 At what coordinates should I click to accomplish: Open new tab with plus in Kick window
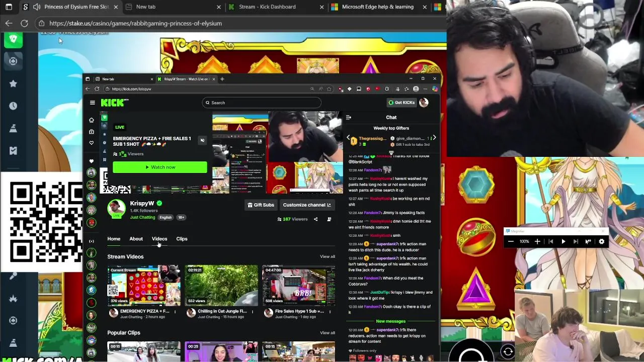tap(222, 79)
